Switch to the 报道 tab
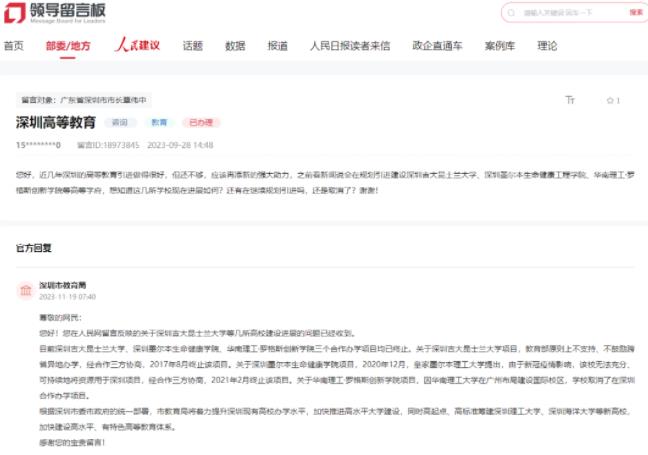The height and width of the screenshot is (455, 648). tap(278, 46)
